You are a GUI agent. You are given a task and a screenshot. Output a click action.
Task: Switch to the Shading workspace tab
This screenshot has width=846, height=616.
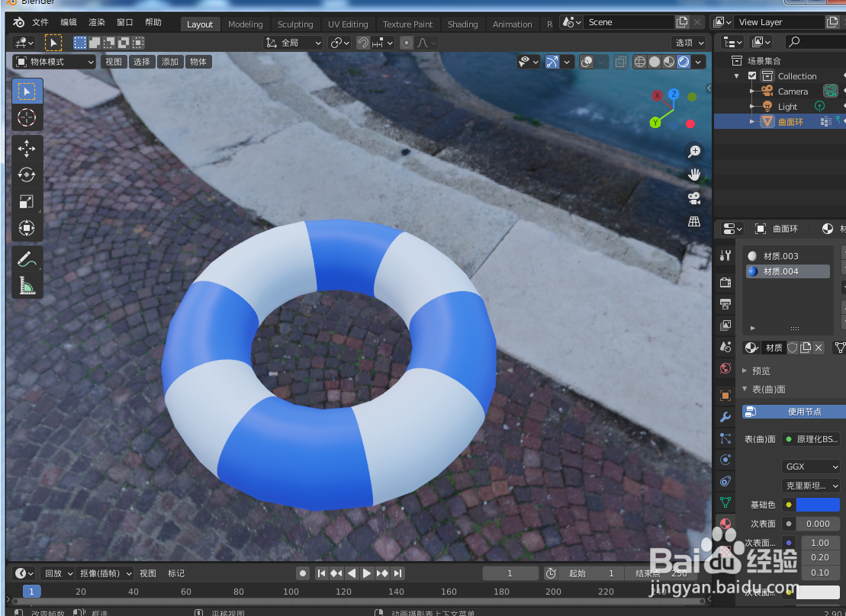[463, 24]
